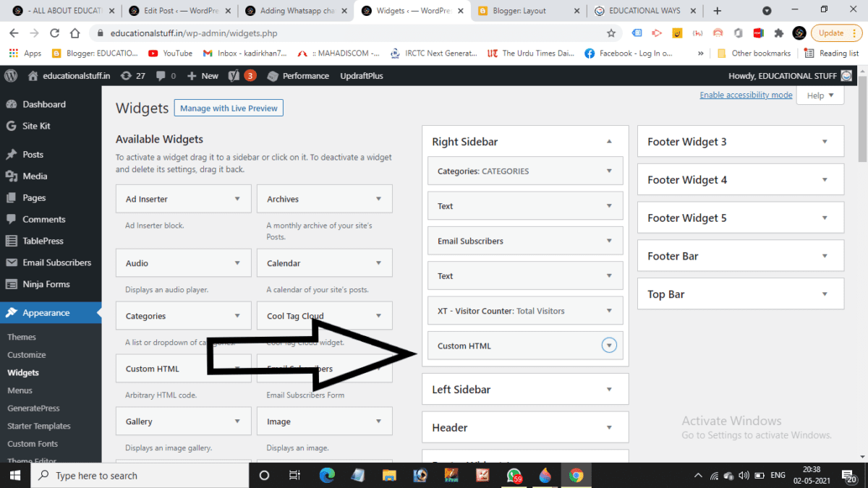This screenshot has height=488, width=868.
Task: Reload the page with browser refresh icon
Action: click(54, 33)
